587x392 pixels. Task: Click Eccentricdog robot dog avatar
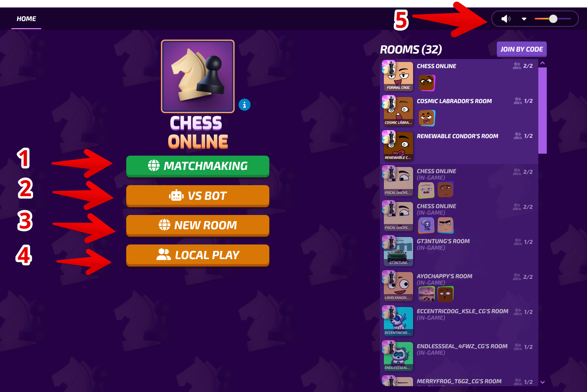(398, 321)
